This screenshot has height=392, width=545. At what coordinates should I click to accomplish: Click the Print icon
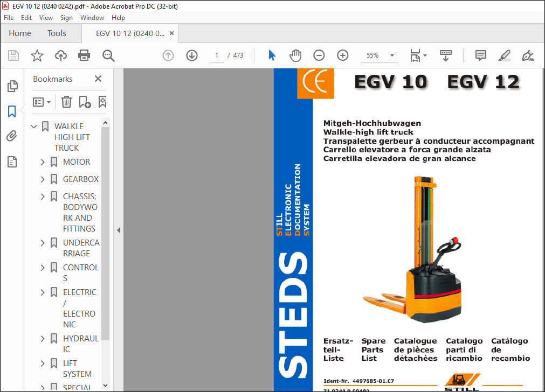pos(84,55)
